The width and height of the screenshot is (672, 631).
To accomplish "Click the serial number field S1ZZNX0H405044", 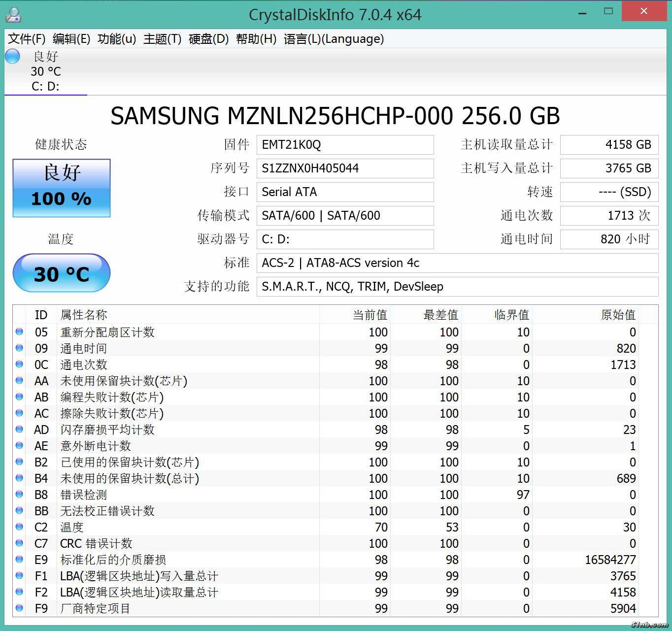I will click(345, 168).
